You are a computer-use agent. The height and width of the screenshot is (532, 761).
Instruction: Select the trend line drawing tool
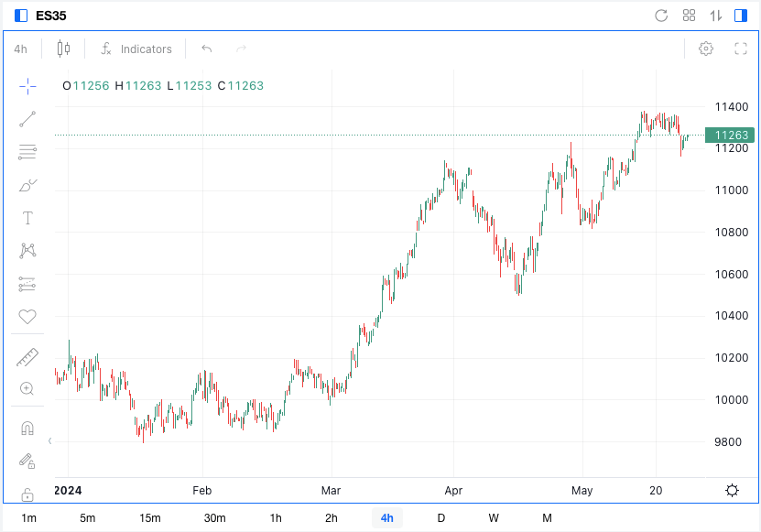click(27, 119)
